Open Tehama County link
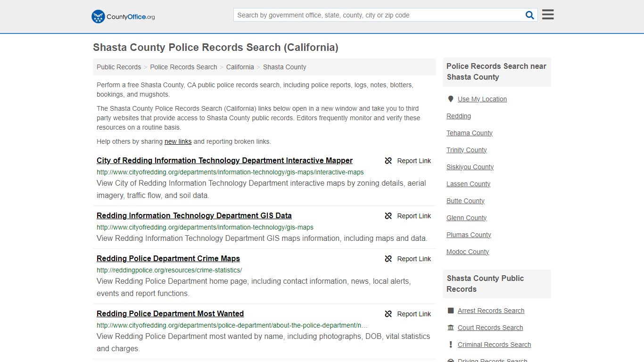644x362 pixels. tap(470, 133)
